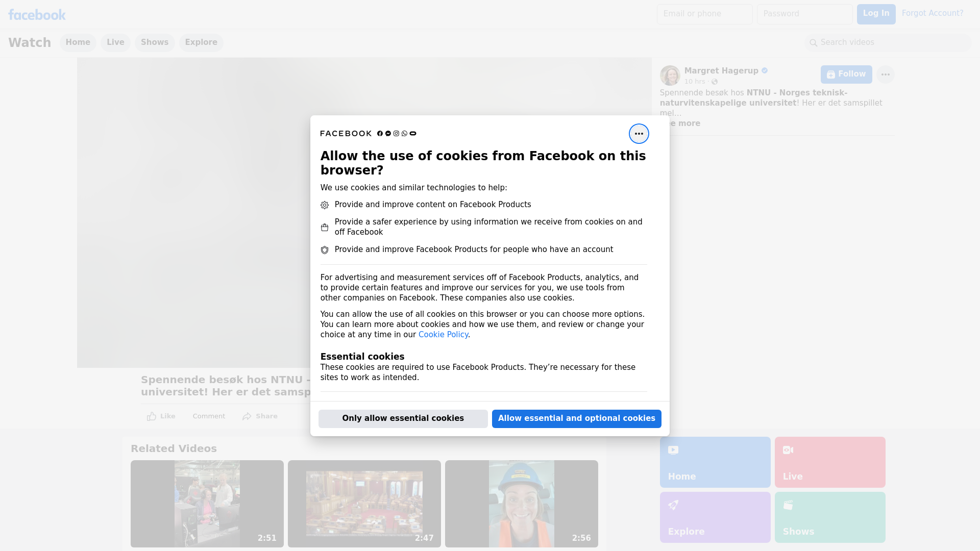The width and height of the screenshot is (980, 551).
Task: Click the search magnifier icon
Action: coord(814,43)
